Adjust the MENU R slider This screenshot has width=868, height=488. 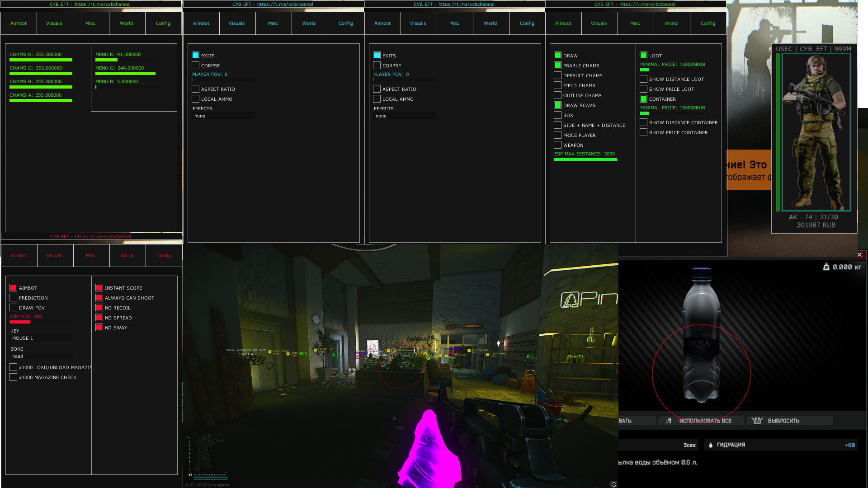point(127,60)
